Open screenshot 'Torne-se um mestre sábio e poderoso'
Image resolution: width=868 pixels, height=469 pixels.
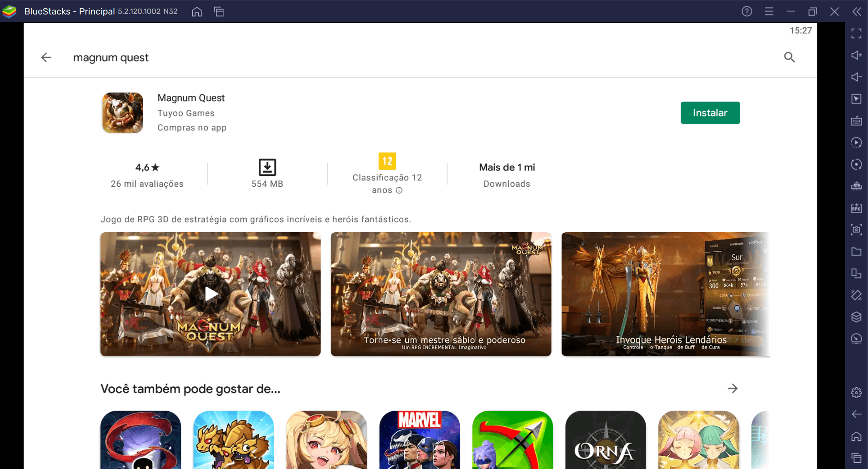[x=441, y=294]
